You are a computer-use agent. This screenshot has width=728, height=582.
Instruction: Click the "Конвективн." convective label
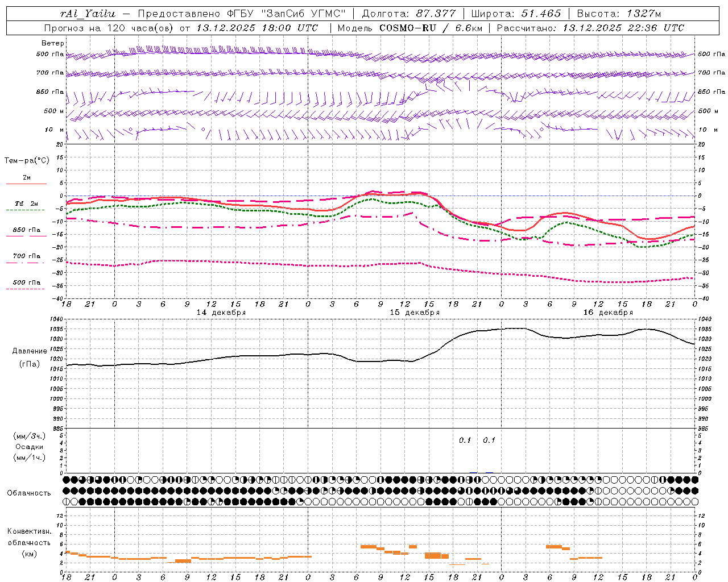(x=30, y=531)
